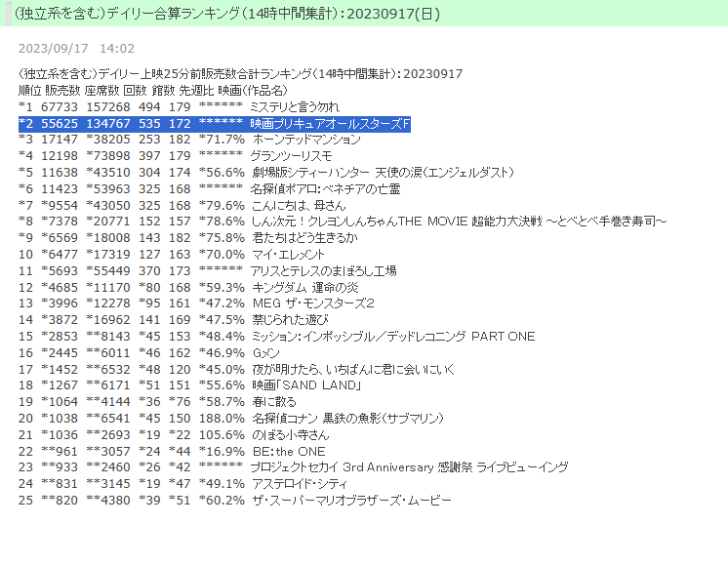Select row MEG ザ・モンスターズ2
Viewport: 728px width, 566px height.
[196, 303]
